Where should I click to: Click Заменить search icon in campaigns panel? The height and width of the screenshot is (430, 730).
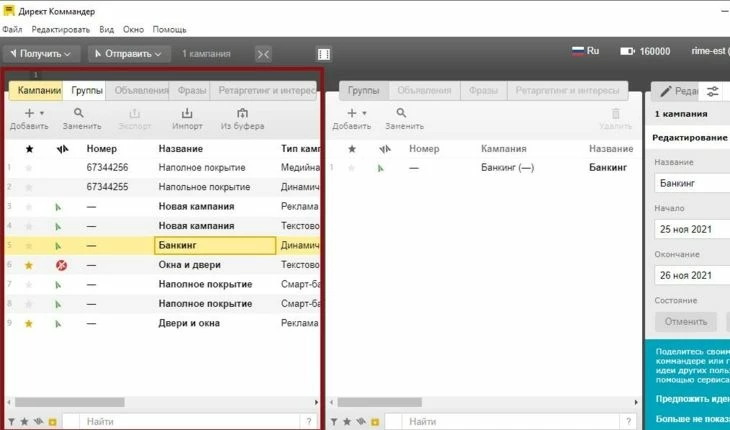pos(79,113)
